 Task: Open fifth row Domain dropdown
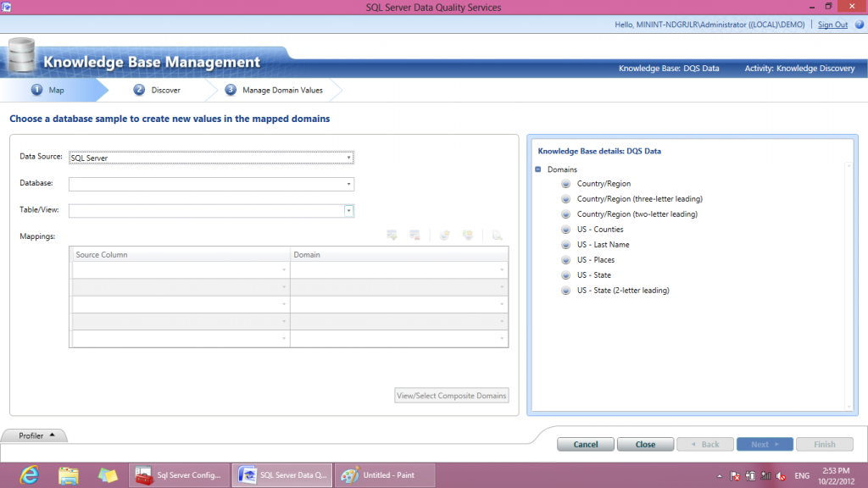pyautogui.click(x=502, y=339)
